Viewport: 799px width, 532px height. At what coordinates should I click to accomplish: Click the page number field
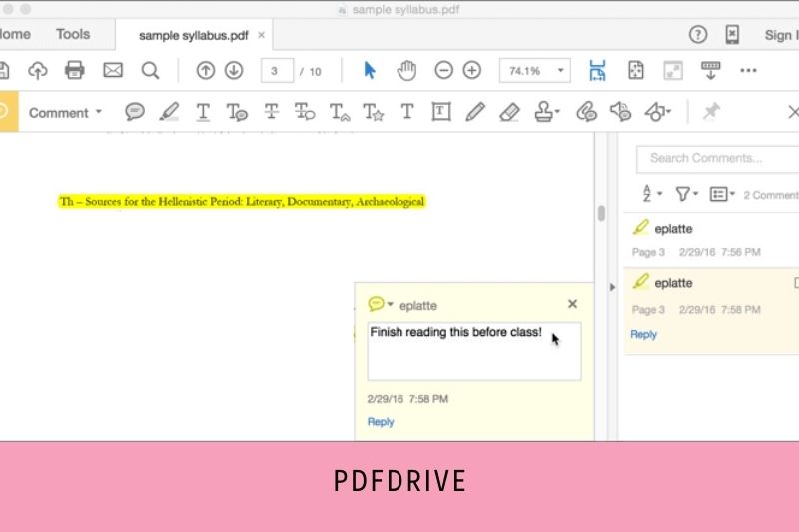pos(277,71)
